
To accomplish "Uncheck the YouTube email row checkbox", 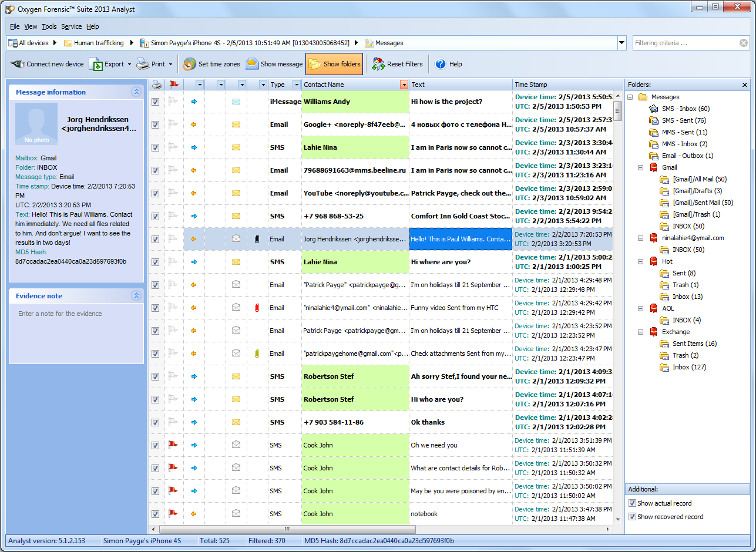I will coord(156,193).
